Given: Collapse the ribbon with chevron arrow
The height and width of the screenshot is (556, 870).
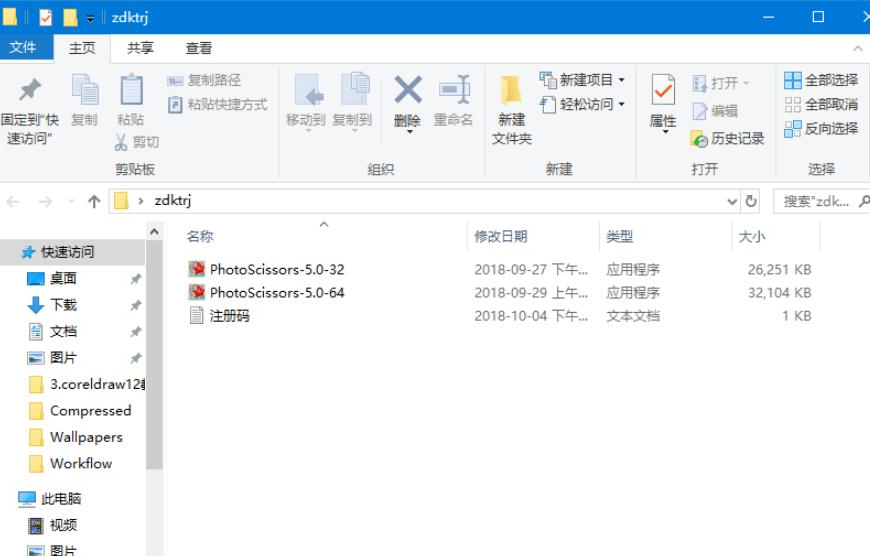Looking at the screenshot, I should click(x=858, y=49).
